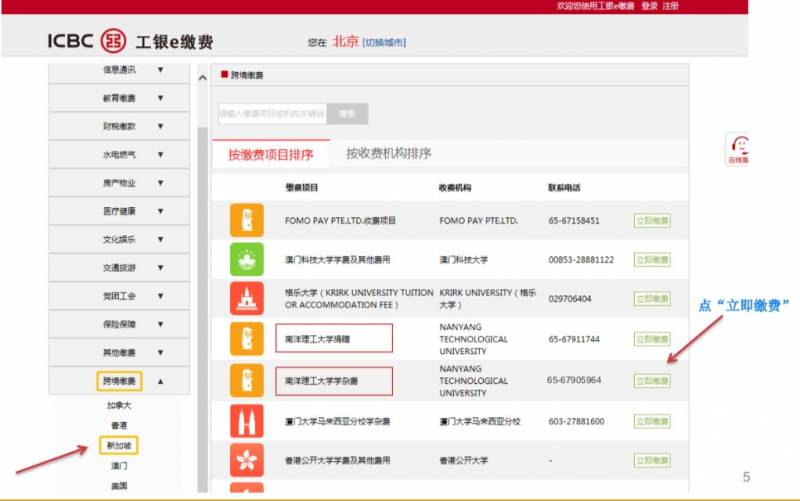Screen dimensions: 800x501
Task: Click the green Macau lotus icon
Action: 247,260
